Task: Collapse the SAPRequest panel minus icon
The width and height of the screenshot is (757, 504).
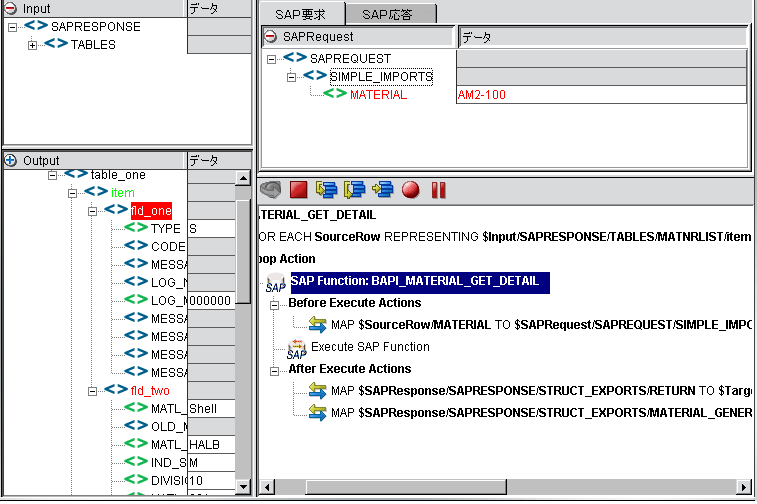Action: pos(271,36)
